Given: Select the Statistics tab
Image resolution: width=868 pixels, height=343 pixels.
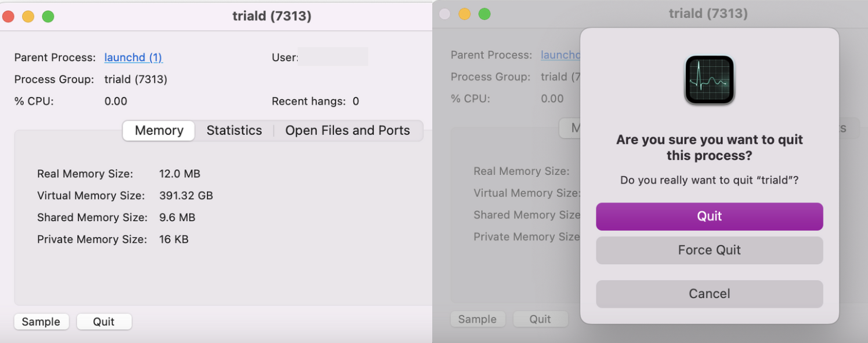Looking at the screenshot, I should point(234,130).
